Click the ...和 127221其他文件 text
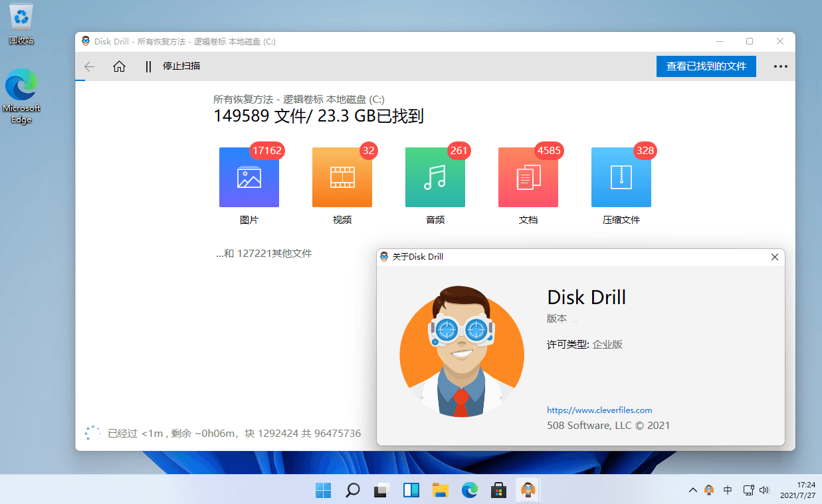Viewport: 822px width, 504px height. [x=264, y=253]
